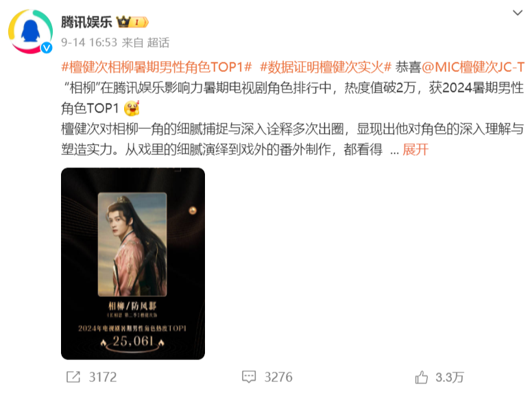
Task: Click the laughing emoji after TOP1
Action: coord(132,108)
